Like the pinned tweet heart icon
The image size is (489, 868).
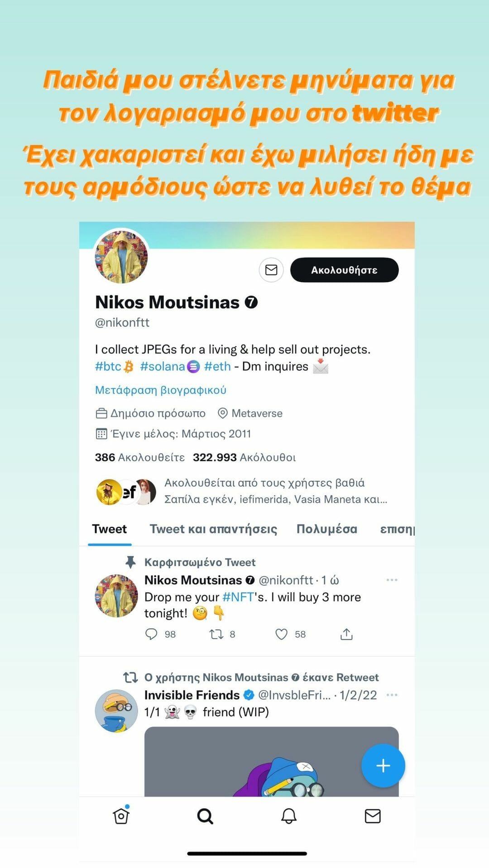coord(282,634)
